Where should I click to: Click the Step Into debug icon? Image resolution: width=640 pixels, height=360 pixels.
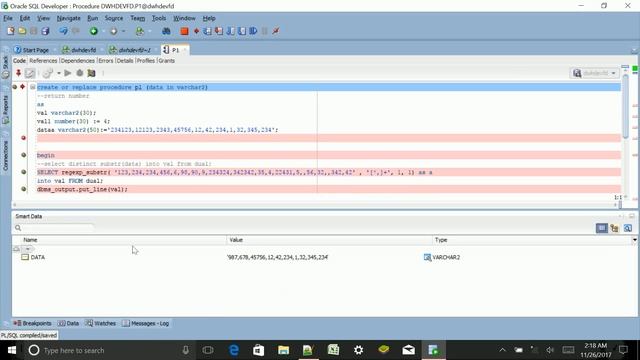point(219,31)
